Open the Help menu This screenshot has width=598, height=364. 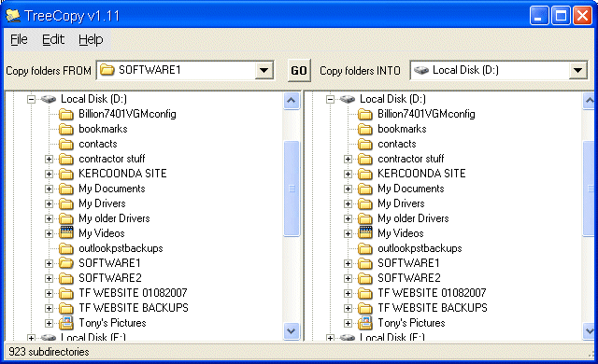pos(91,39)
